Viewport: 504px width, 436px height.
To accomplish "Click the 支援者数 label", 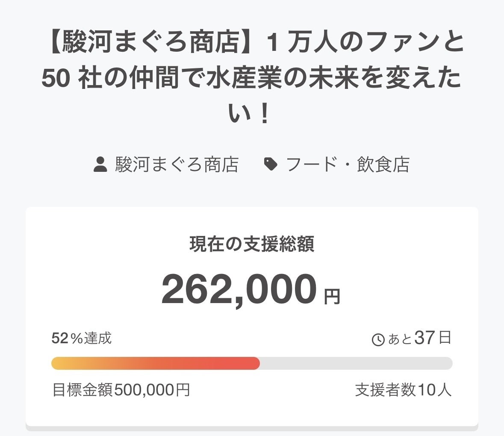I will (386, 390).
